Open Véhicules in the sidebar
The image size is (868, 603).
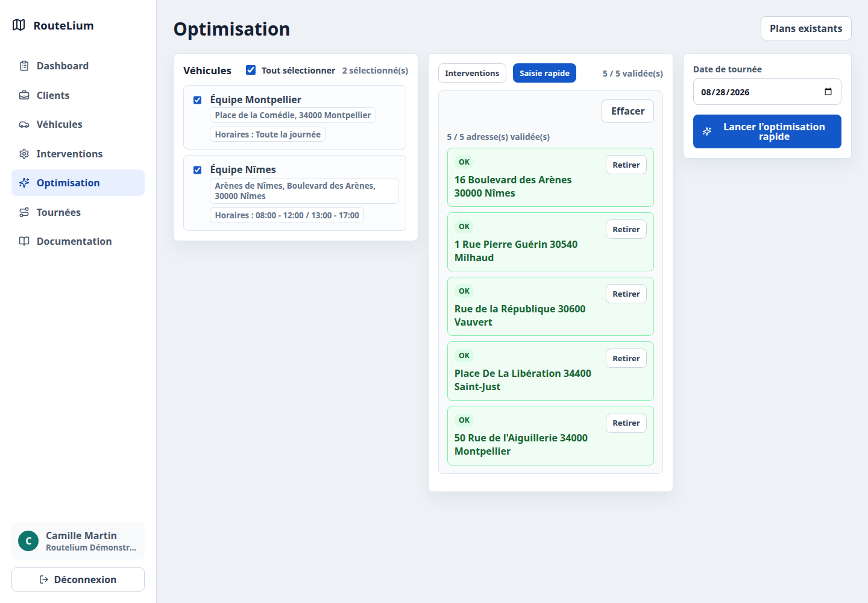pyautogui.click(x=78, y=124)
